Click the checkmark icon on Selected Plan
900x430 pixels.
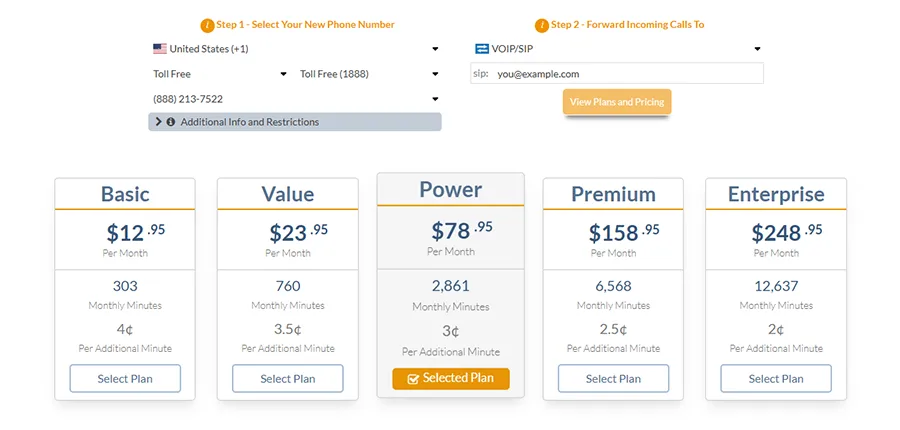413,379
